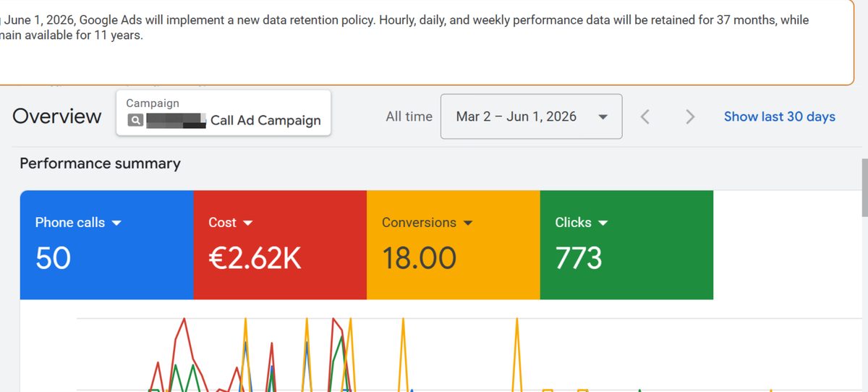868x392 pixels.
Task: Click the search icon in the Campaign chip
Action: (x=135, y=121)
